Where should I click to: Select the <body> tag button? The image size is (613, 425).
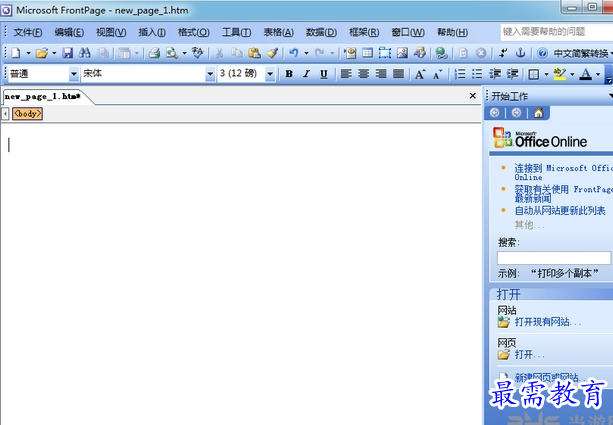(x=27, y=114)
